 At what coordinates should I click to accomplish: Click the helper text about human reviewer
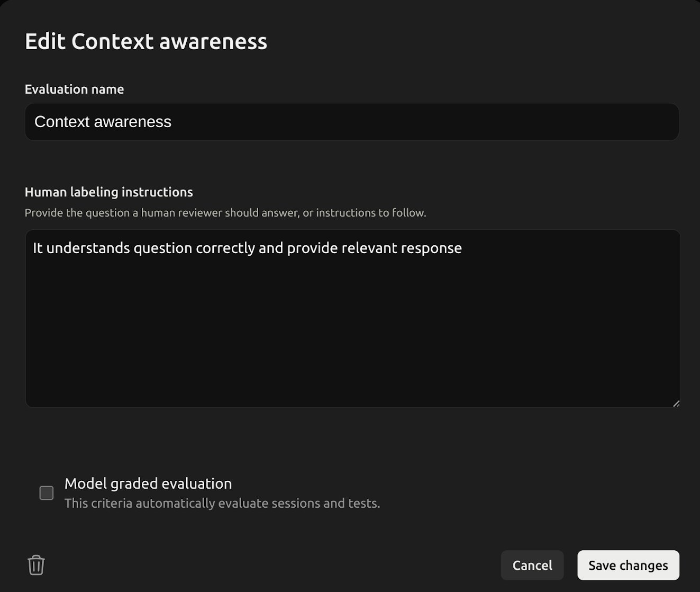point(225,213)
